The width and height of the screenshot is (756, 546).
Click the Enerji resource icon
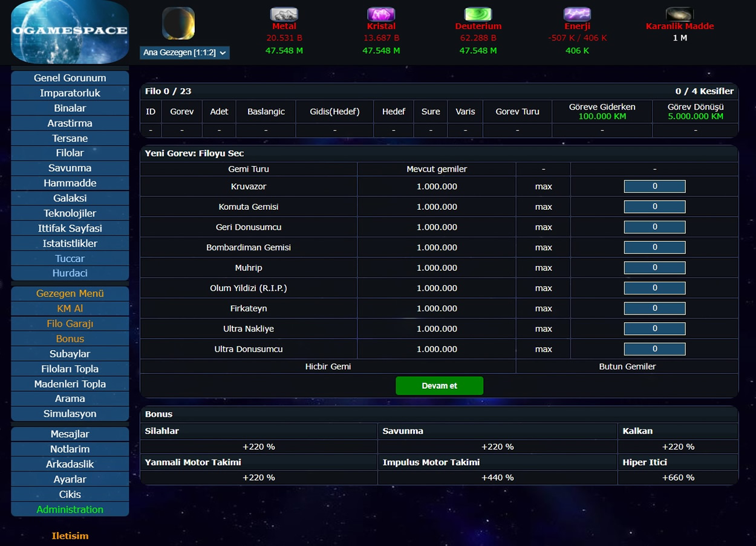click(577, 15)
